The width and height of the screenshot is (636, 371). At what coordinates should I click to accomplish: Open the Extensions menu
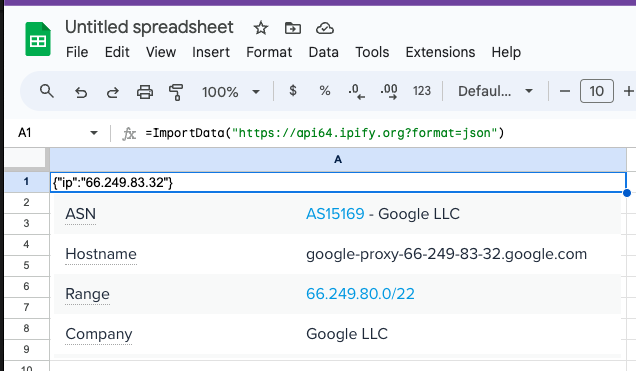[x=440, y=52]
